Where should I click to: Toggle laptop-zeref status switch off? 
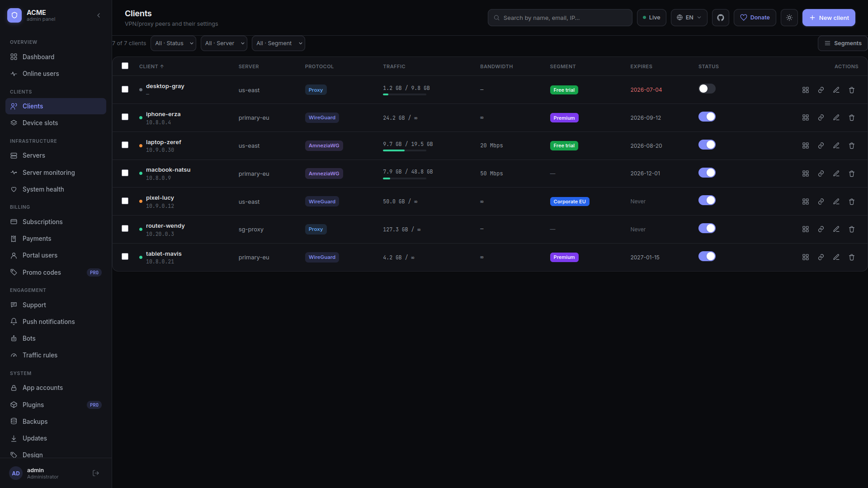click(x=707, y=145)
